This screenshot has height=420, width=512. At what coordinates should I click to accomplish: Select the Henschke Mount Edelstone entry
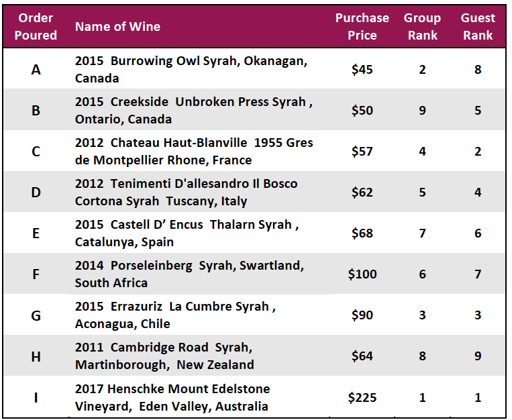point(172,397)
